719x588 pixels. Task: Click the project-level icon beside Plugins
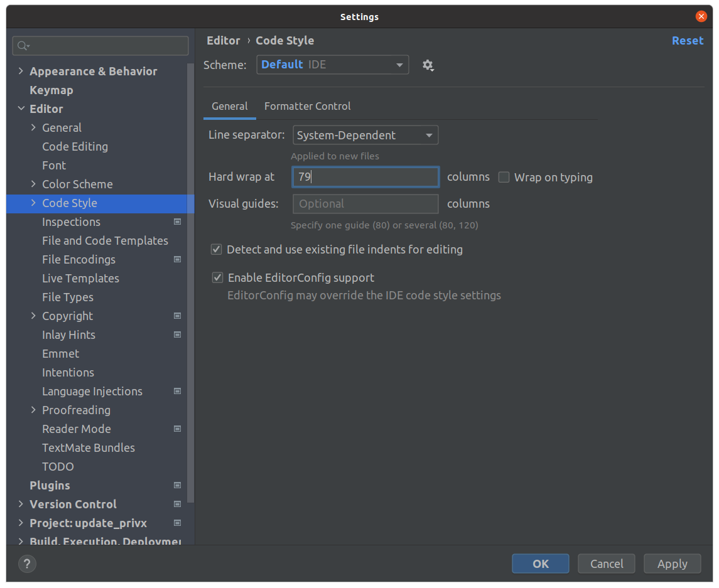pos(178,485)
